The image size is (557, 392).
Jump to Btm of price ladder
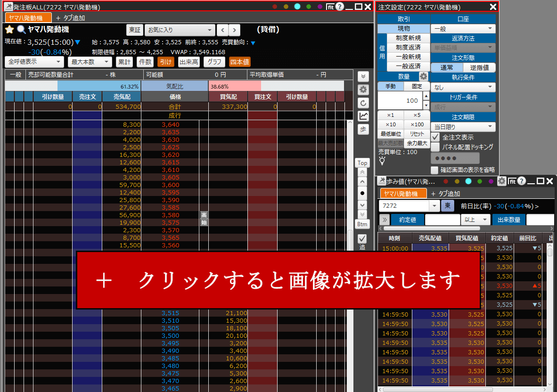tap(362, 224)
